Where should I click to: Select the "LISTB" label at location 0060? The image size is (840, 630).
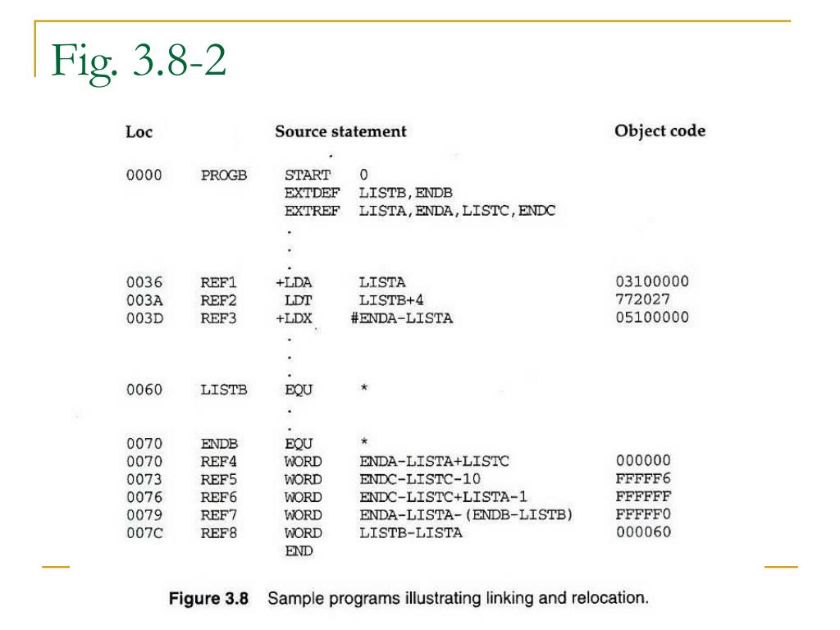(x=224, y=390)
